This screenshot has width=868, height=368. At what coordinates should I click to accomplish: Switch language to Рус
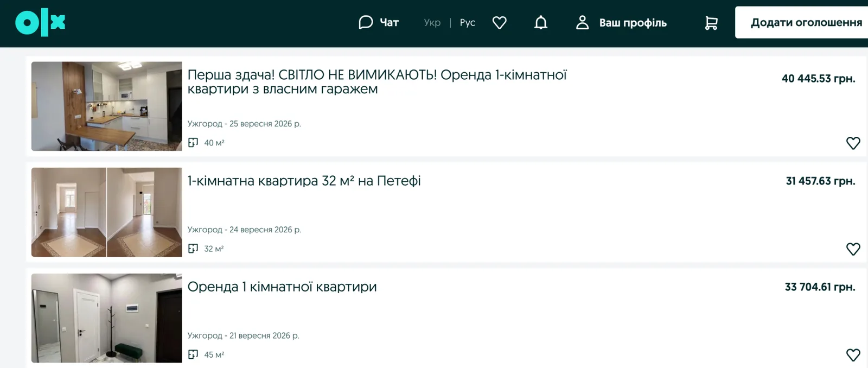tap(467, 23)
